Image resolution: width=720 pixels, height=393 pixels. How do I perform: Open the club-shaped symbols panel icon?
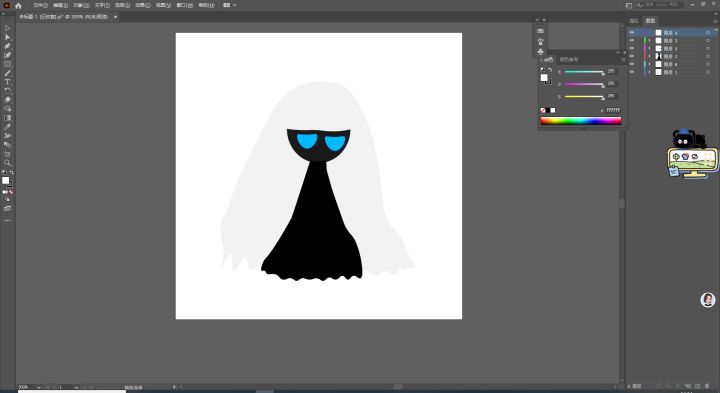540,51
